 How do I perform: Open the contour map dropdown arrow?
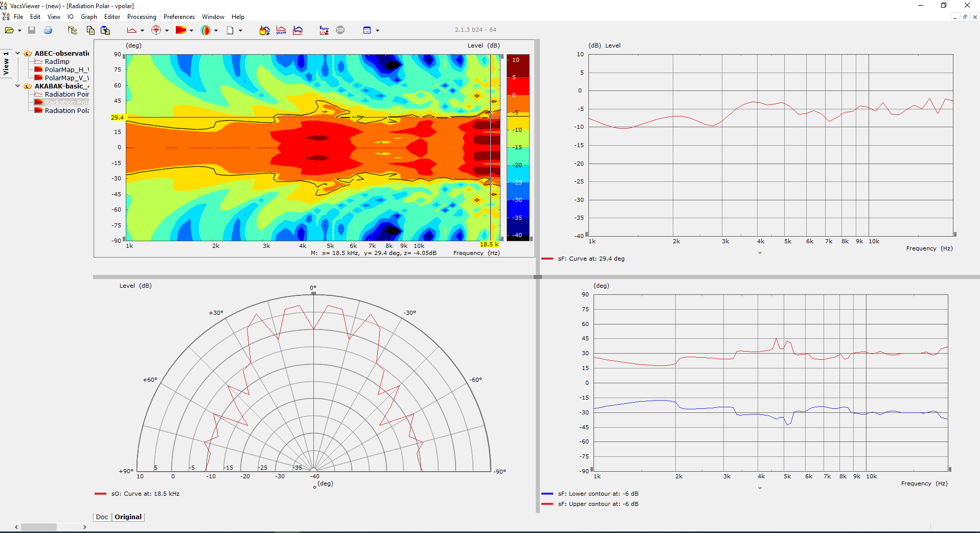point(191,31)
